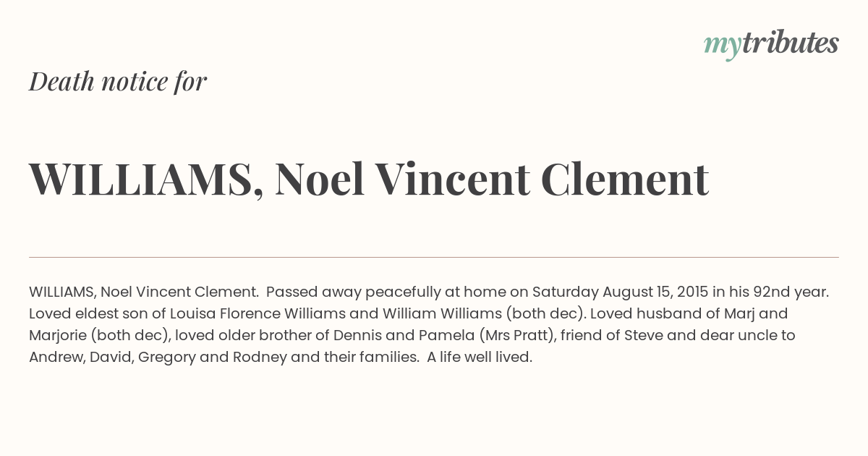Click the date 'Saturday August 15, 2015'
This screenshot has width=868, height=456.
pos(619,292)
